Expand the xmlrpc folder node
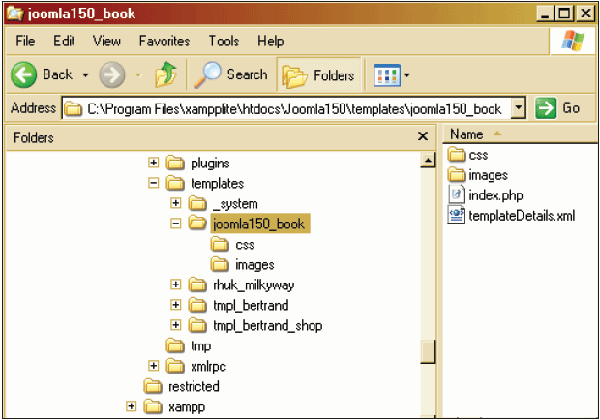 click(x=153, y=366)
